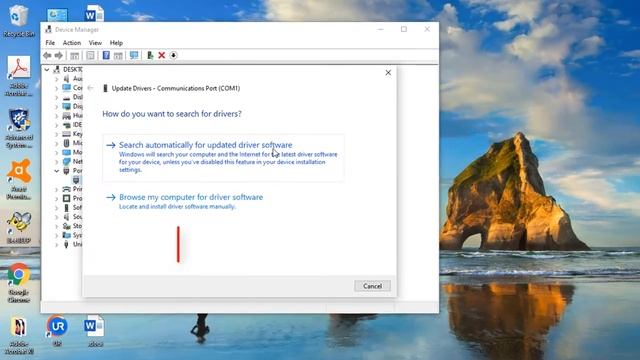The width and height of the screenshot is (640, 360).
Task: Collapse the Ports tree category
Action: 57,171
